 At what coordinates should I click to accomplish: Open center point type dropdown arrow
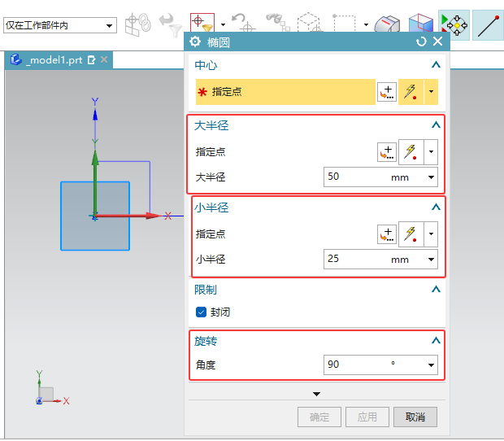(x=431, y=92)
